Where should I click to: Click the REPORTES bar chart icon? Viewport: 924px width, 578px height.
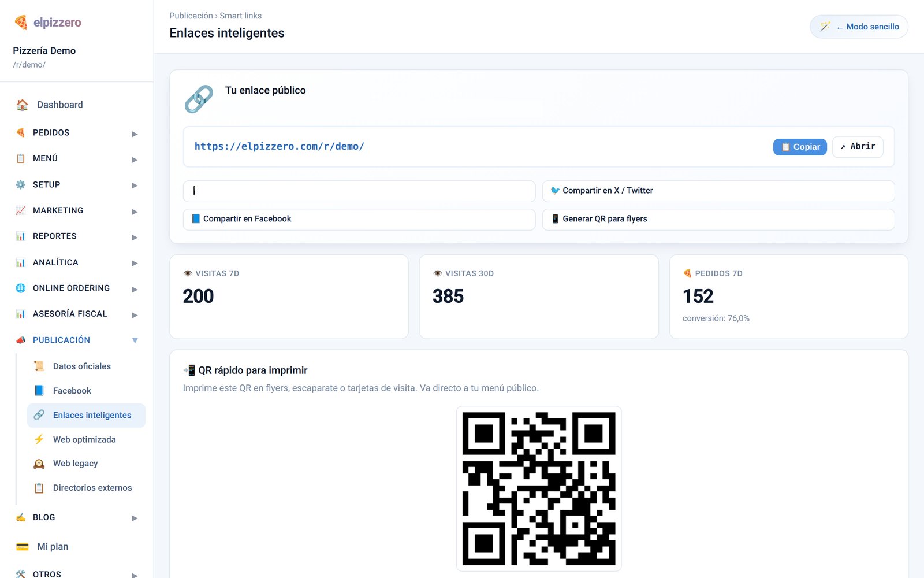[21, 236]
